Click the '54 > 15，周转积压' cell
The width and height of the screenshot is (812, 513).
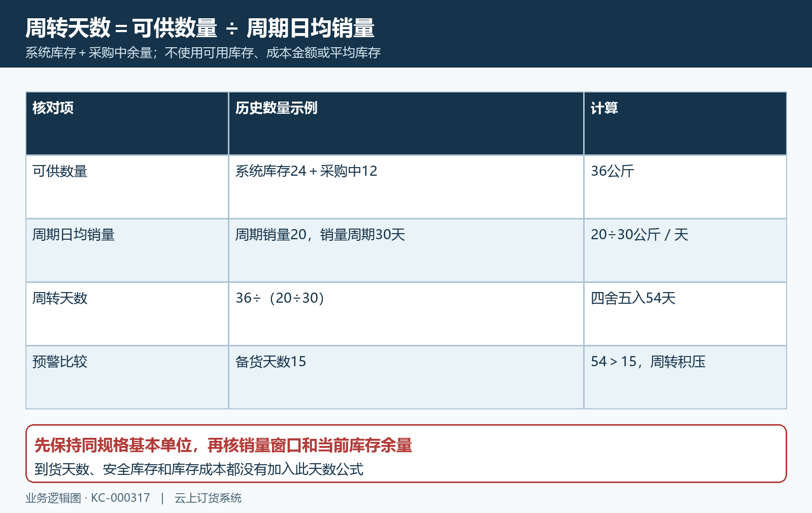tap(685, 377)
